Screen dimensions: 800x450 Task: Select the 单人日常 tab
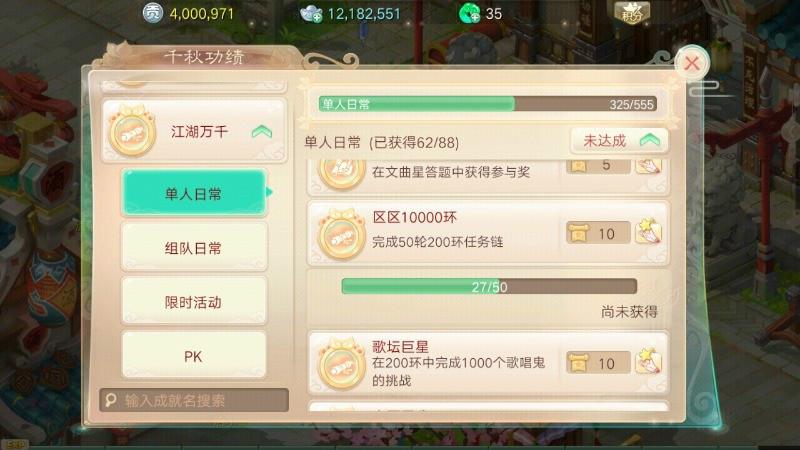tap(194, 193)
